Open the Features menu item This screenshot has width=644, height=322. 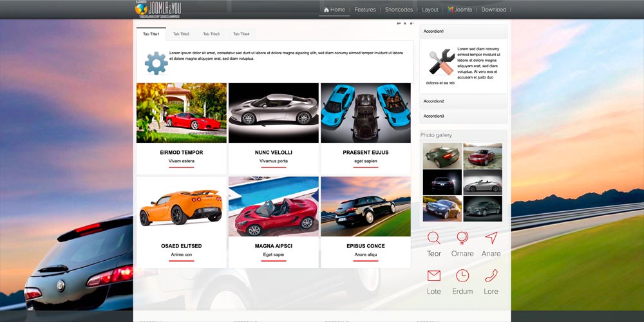coord(365,10)
